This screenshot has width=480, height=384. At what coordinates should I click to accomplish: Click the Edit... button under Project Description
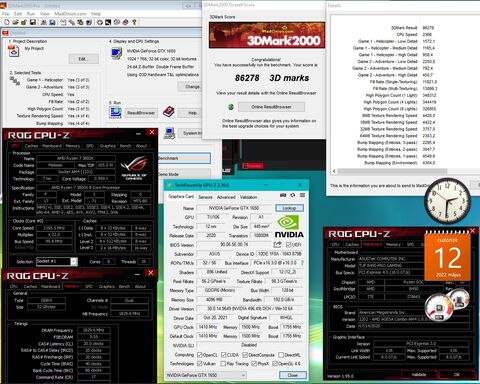84,59
